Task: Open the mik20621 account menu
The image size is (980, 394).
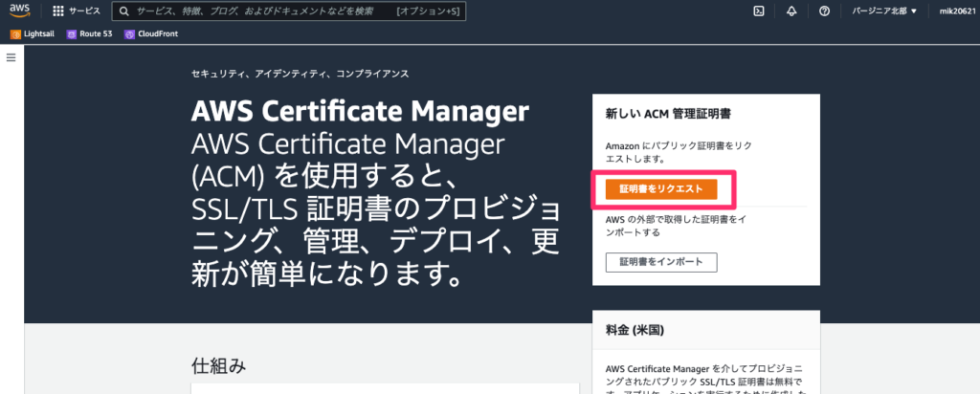Action: (957, 11)
